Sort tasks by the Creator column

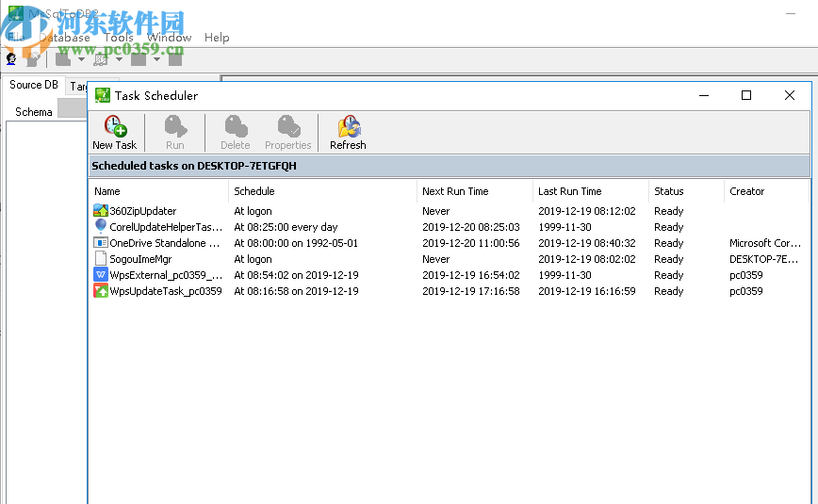click(x=766, y=191)
